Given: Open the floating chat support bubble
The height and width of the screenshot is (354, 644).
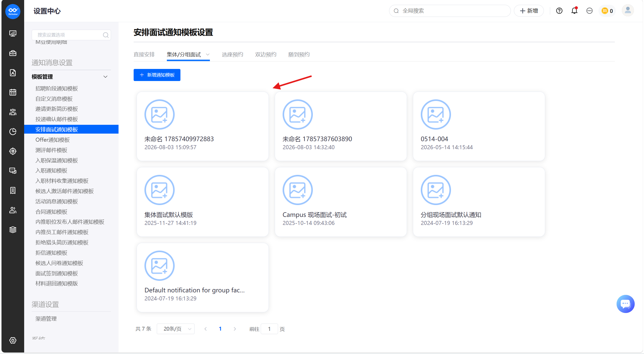Looking at the screenshot, I should pos(625,304).
